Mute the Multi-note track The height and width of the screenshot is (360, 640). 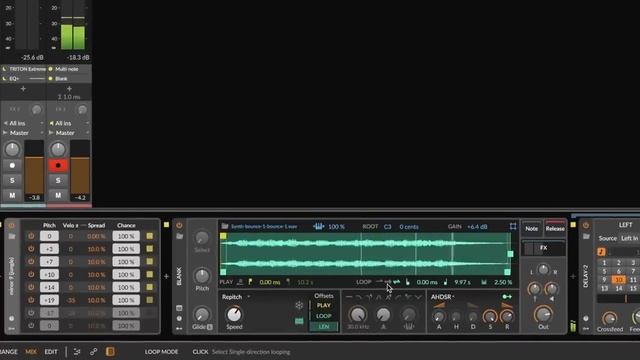(58, 196)
